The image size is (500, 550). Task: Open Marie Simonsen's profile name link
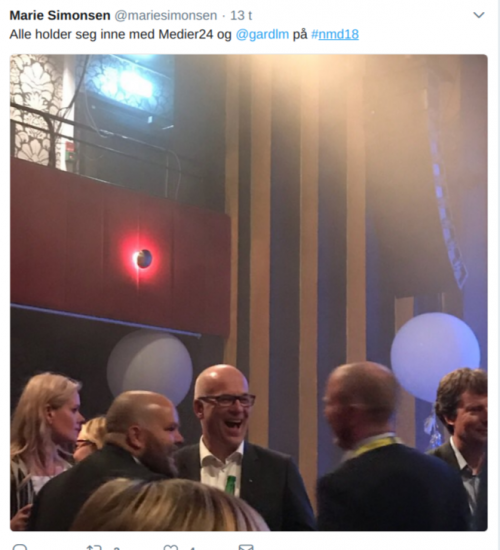coord(60,15)
